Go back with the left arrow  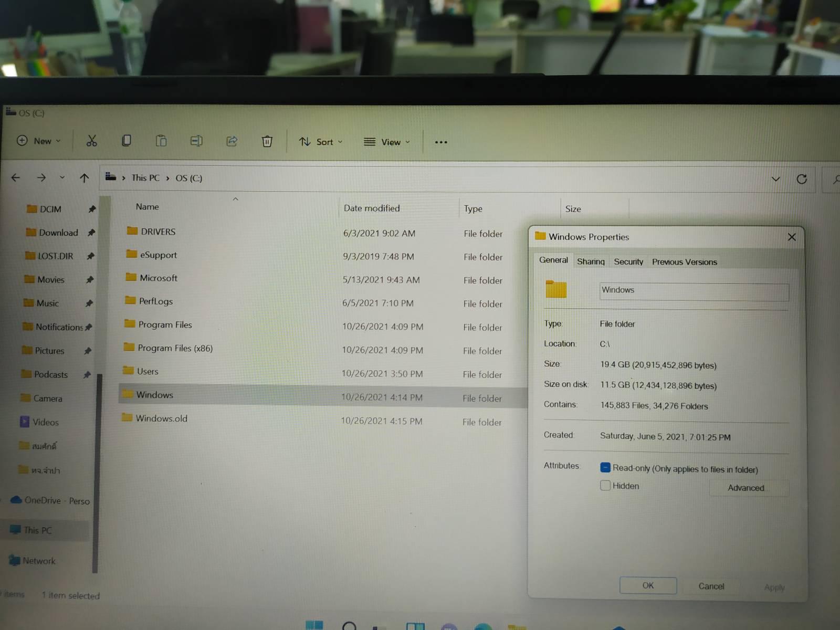pos(16,178)
